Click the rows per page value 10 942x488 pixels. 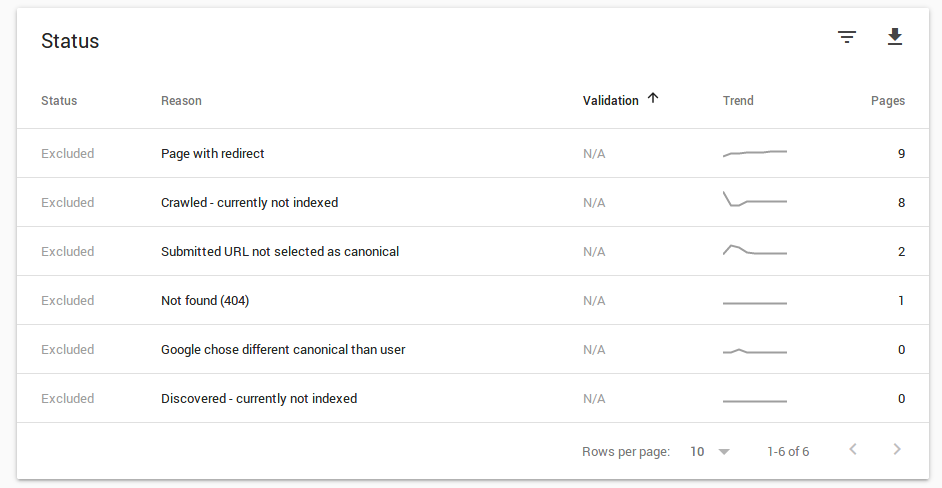(x=697, y=452)
